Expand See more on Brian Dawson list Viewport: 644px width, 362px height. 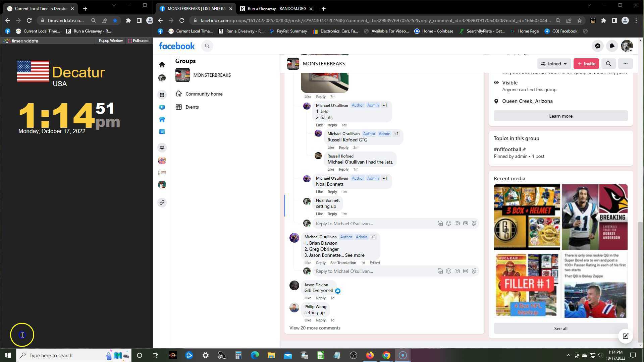click(x=355, y=255)
